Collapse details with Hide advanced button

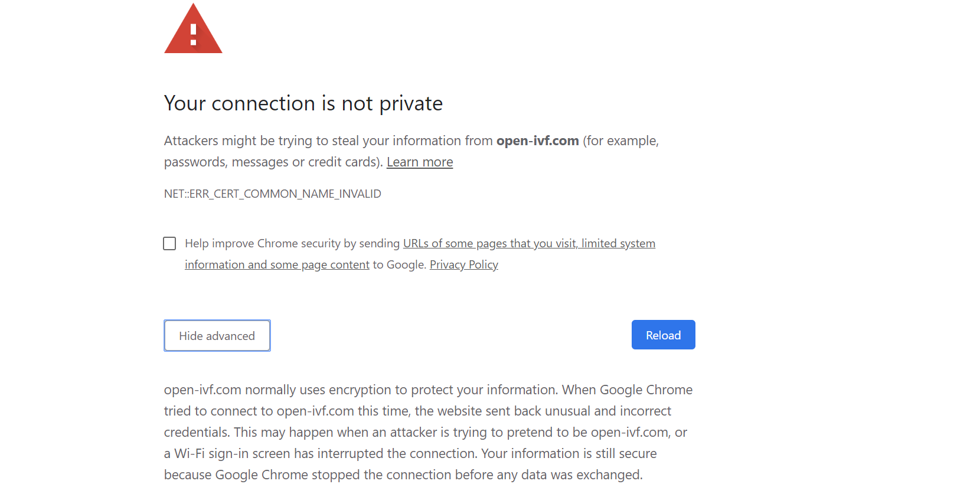click(217, 336)
